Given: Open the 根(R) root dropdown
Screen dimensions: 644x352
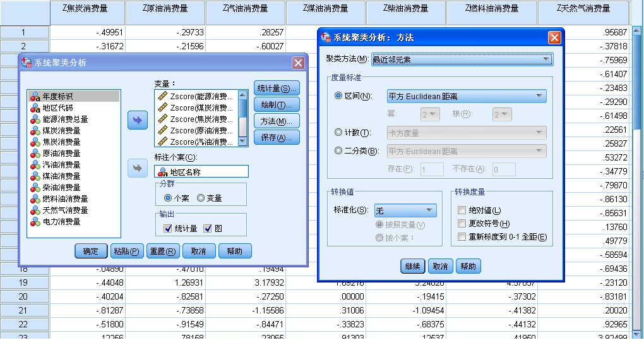Looking at the screenshot, I should coord(502,114).
